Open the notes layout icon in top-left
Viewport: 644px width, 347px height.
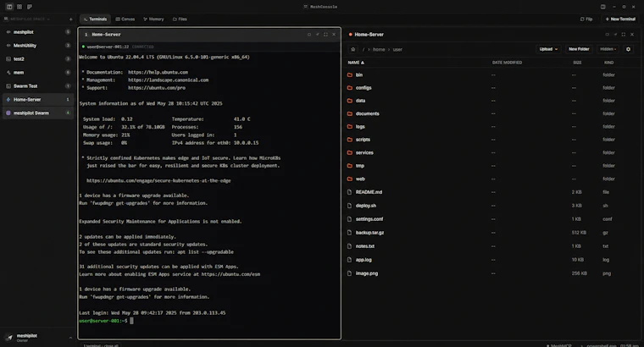tap(30, 7)
